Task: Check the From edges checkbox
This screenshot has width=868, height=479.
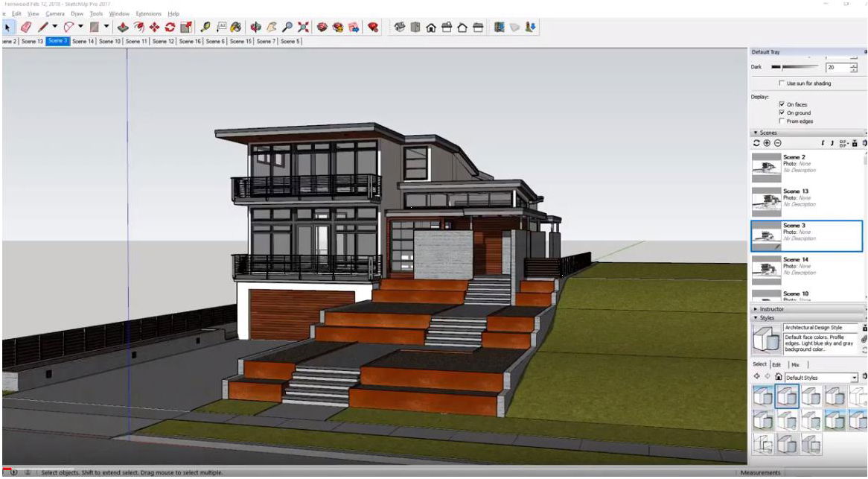Action: point(781,121)
